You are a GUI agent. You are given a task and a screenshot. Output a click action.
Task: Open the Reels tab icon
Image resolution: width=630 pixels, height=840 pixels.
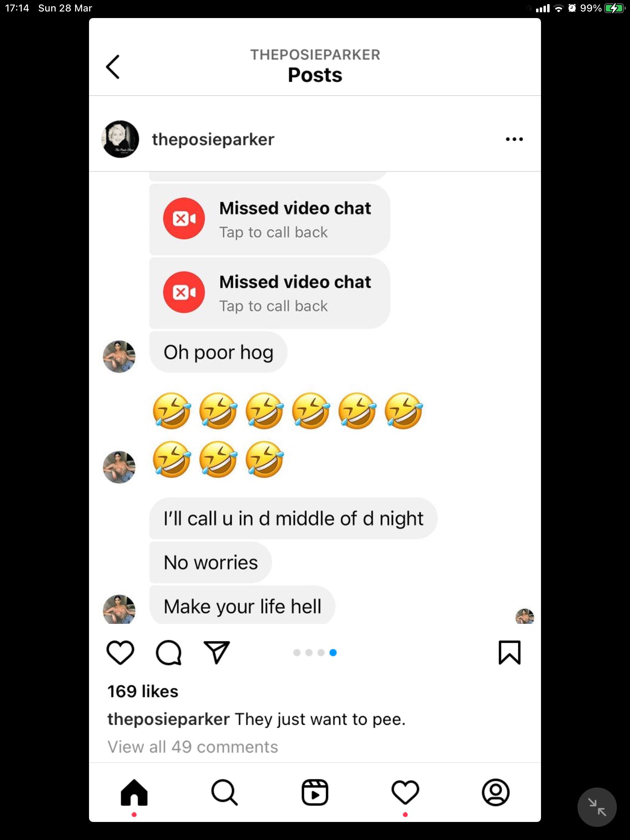[x=315, y=792]
